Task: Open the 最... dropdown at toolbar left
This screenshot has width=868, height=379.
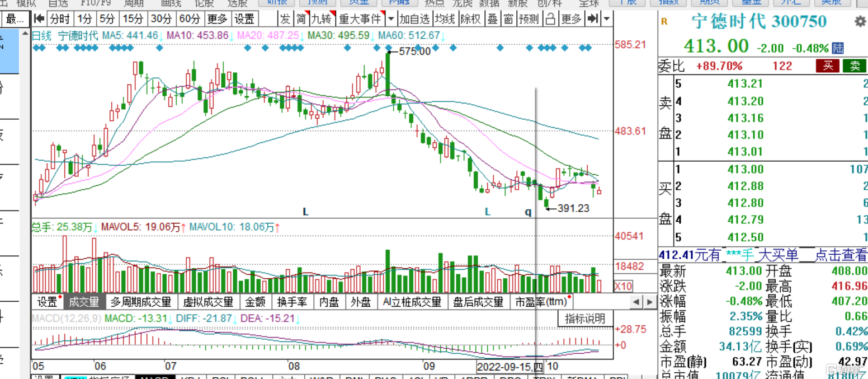Action: 15,19
